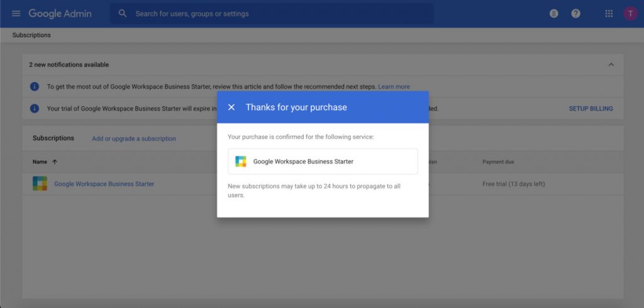Click the Thanks for your purchase dialog title
644x308 pixels.
coord(296,107)
